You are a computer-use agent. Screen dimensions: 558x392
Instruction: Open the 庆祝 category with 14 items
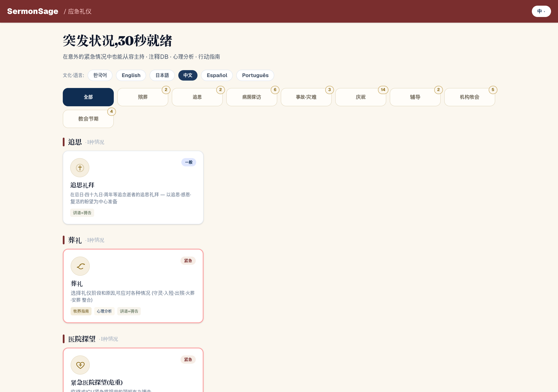click(361, 97)
